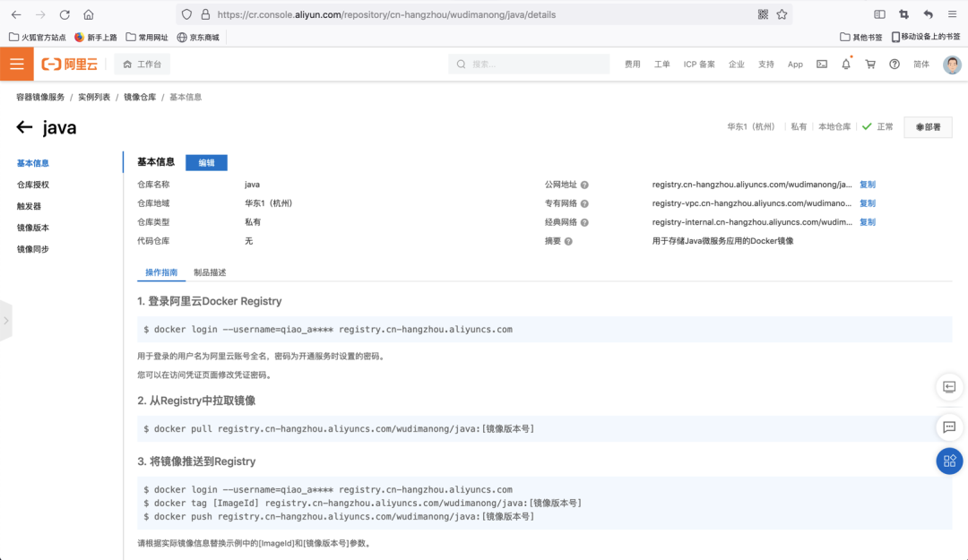Viewport: 968px width, 560px height.
Task: Open page QR code icon
Action: click(x=763, y=14)
